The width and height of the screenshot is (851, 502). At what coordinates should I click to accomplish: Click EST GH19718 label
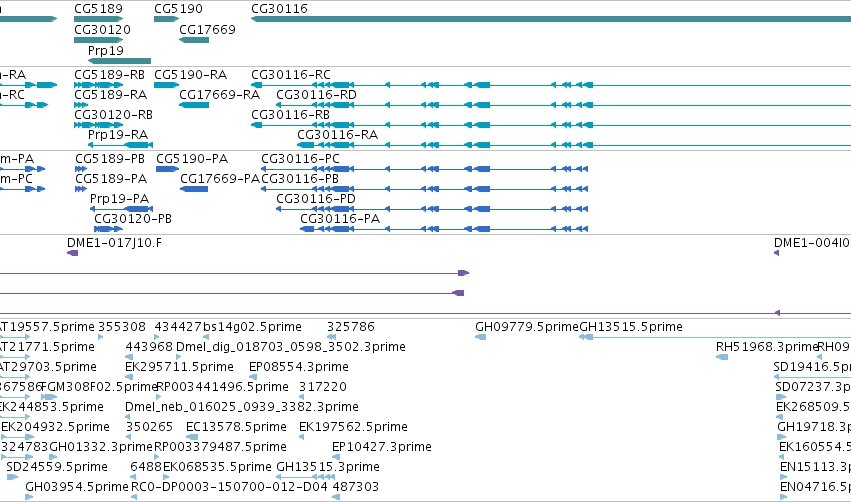point(814,427)
